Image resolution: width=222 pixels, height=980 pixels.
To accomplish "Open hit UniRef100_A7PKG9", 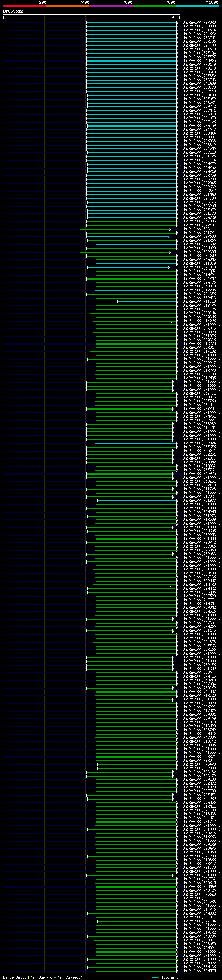I will click(x=199, y=187).
